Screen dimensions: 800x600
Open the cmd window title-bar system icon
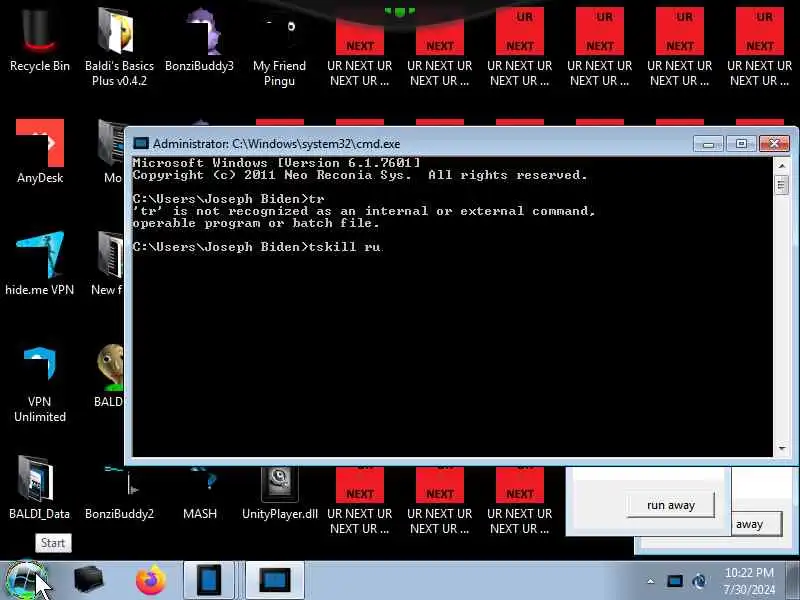pyautogui.click(x=140, y=143)
